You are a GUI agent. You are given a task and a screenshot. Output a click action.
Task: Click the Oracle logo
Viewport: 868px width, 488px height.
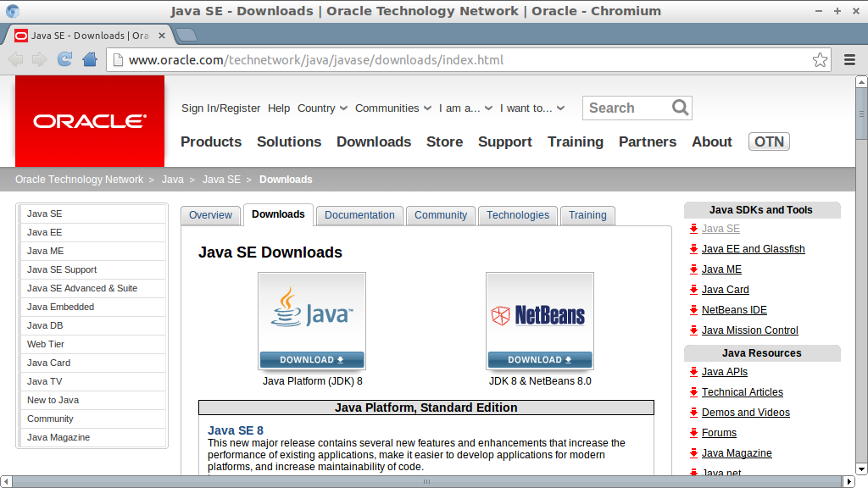tap(89, 120)
